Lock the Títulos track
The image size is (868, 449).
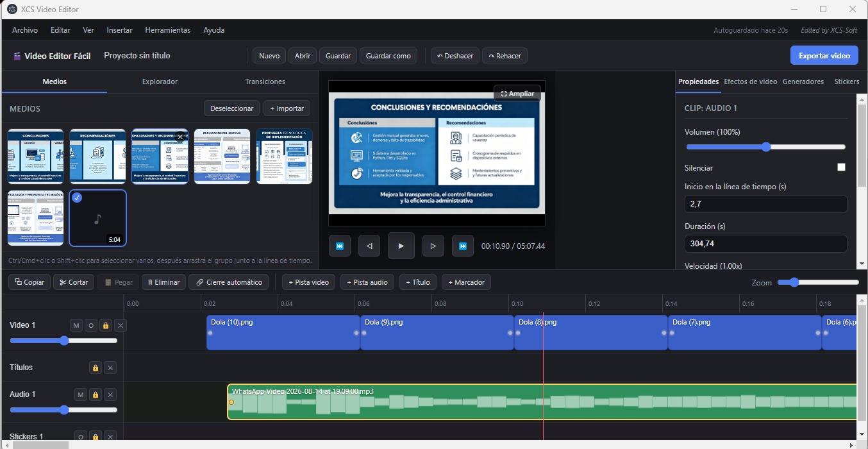click(x=96, y=368)
